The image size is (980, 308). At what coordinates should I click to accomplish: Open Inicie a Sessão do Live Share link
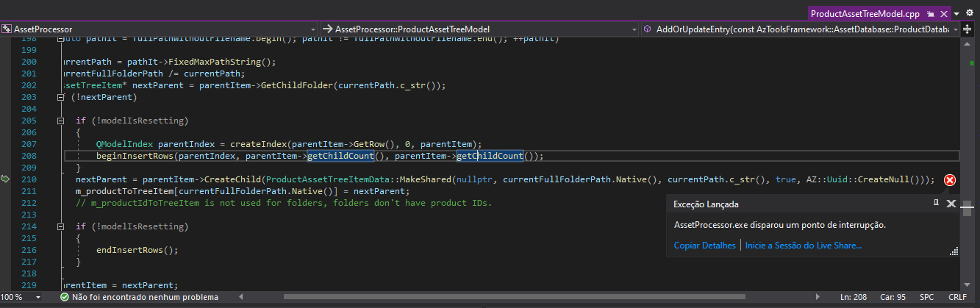pos(803,246)
